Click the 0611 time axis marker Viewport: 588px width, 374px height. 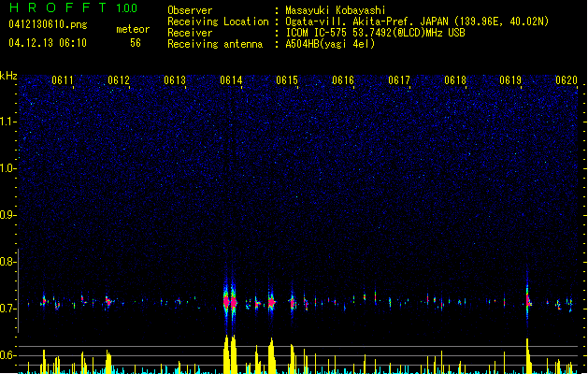[63, 80]
